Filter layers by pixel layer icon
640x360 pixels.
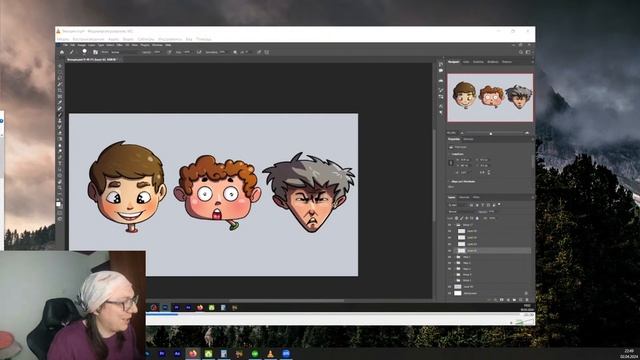click(471, 205)
